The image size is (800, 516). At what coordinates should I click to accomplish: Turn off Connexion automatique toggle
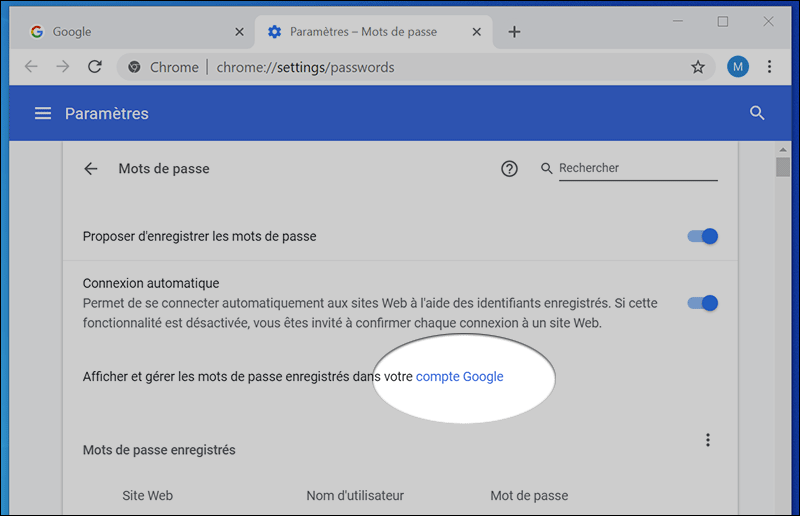[703, 303]
